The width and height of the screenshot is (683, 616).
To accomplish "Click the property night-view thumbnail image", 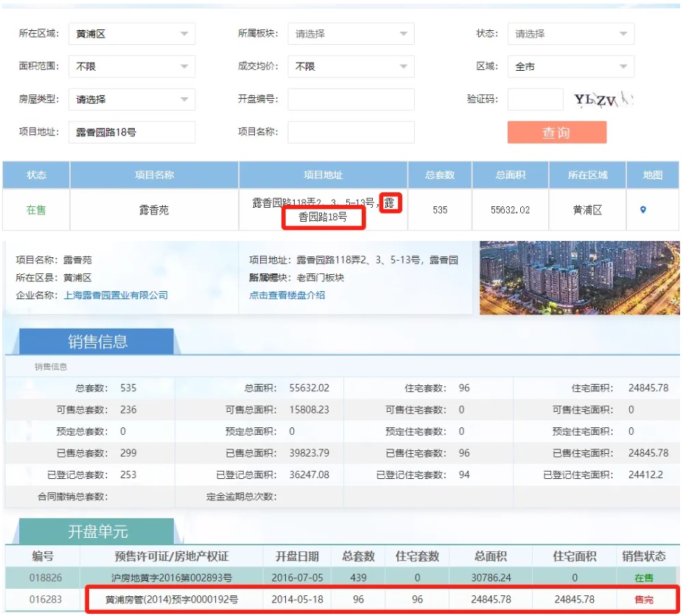I will (579, 278).
